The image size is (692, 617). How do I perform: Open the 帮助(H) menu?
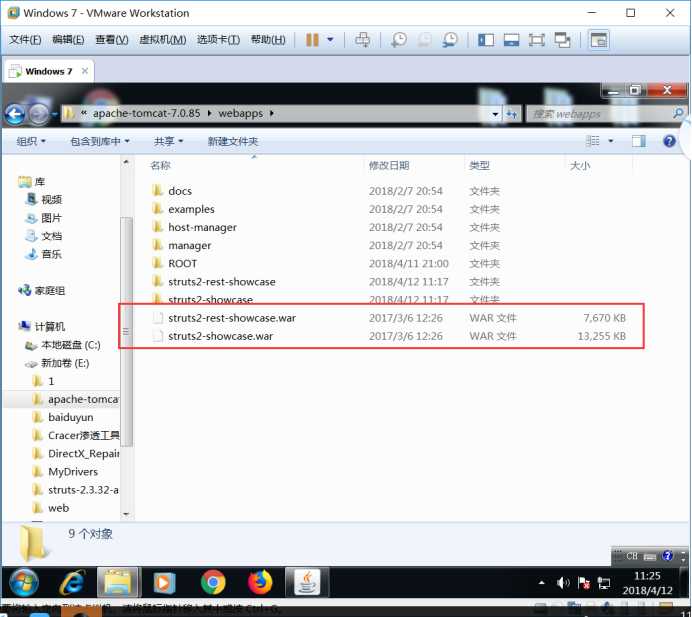coord(268,40)
